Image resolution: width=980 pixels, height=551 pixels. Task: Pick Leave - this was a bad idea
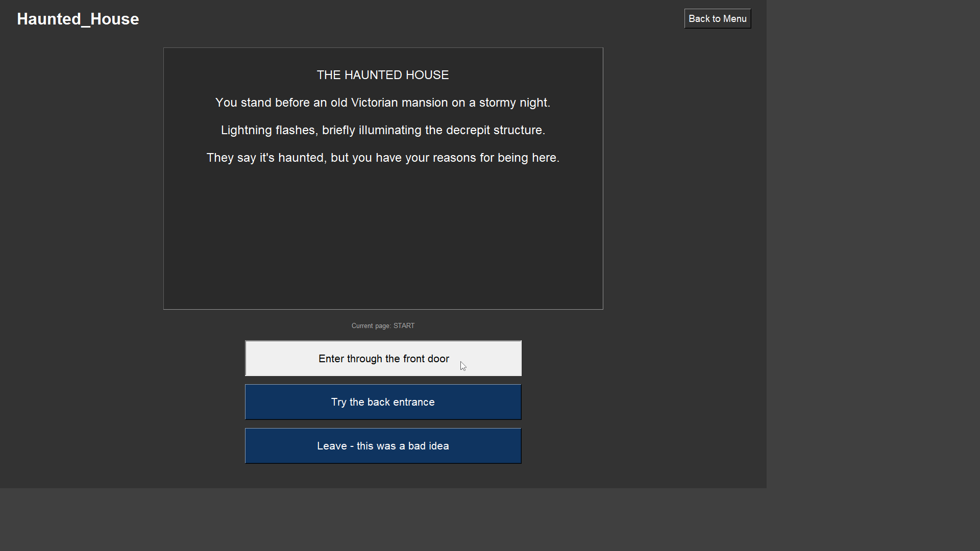point(383,446)
